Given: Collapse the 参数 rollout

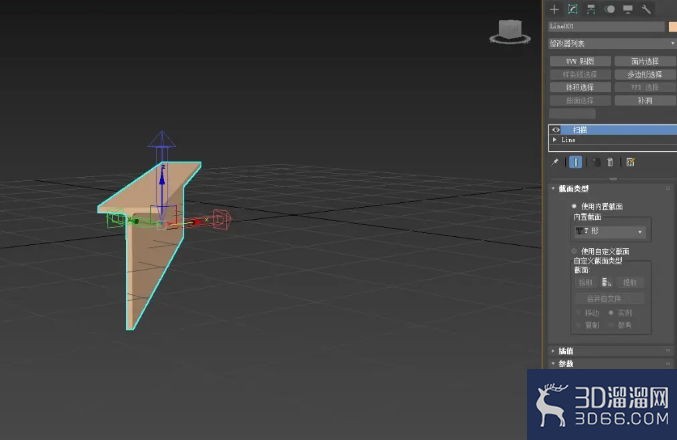Looking at the screenshot, I should pos(566,364).
